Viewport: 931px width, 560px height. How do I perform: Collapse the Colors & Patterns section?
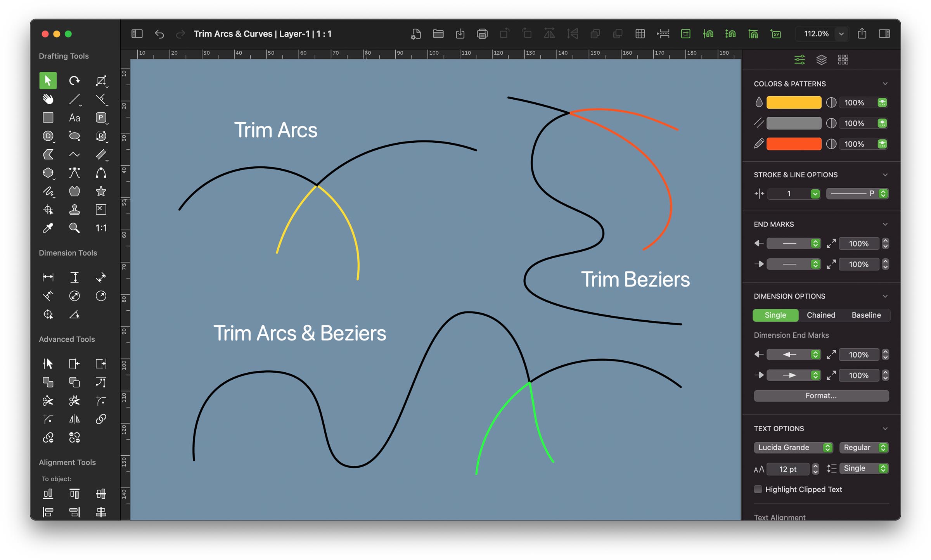(885, 84)
